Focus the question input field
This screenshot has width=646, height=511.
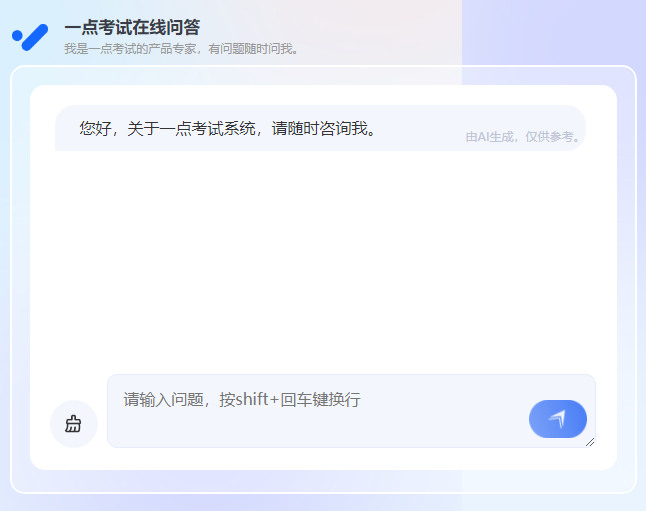point(351,411)
